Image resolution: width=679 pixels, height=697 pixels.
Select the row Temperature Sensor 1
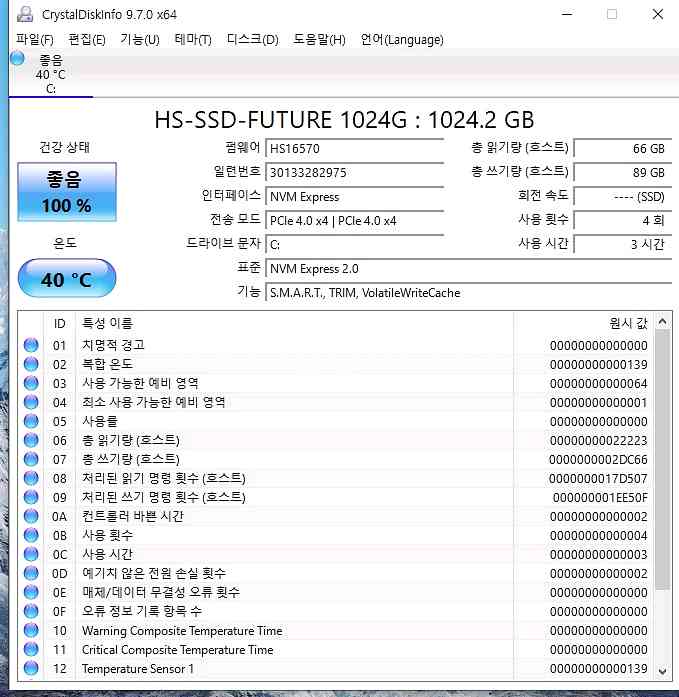(x=335, y=668)
